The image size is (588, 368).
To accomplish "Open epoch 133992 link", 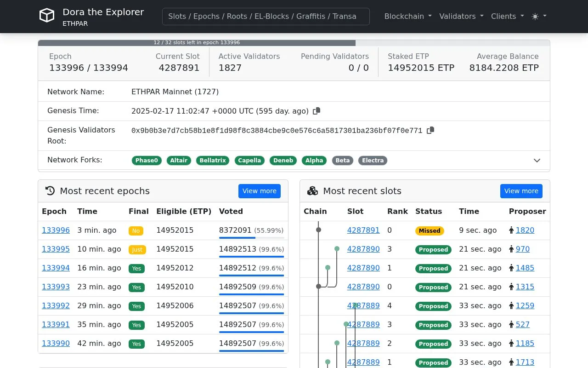I will click(56, 305).
